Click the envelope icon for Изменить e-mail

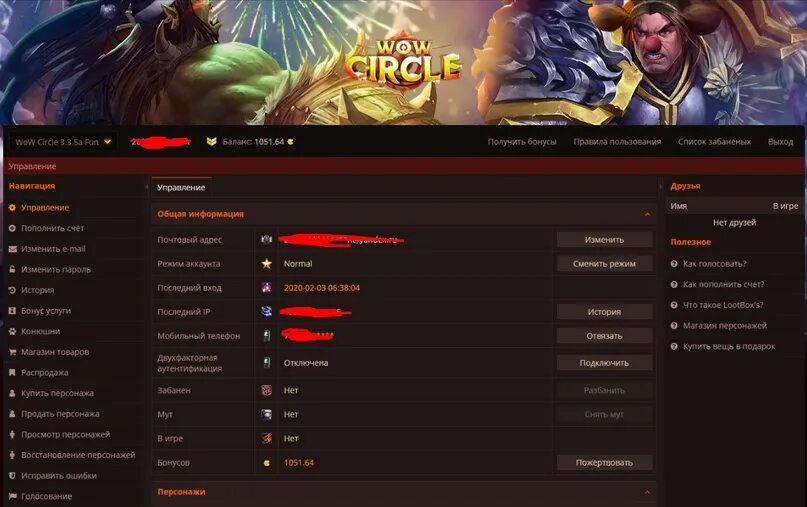12,249
